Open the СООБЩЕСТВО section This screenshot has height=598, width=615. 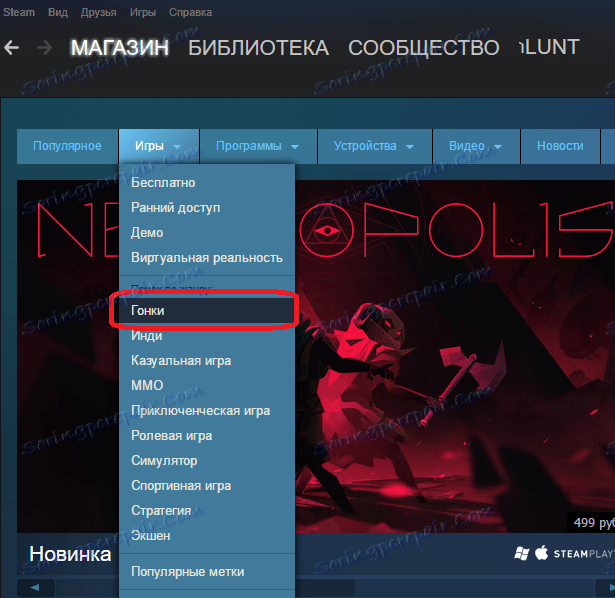424,48
